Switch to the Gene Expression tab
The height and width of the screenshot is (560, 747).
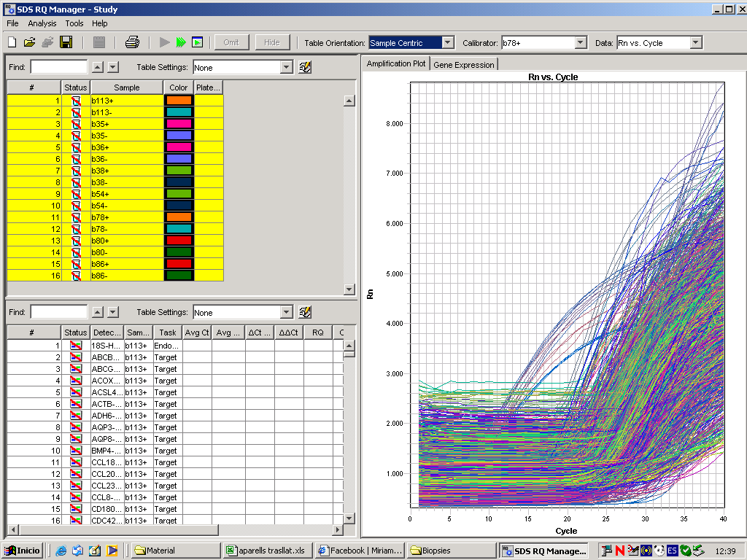coord(464,64)
